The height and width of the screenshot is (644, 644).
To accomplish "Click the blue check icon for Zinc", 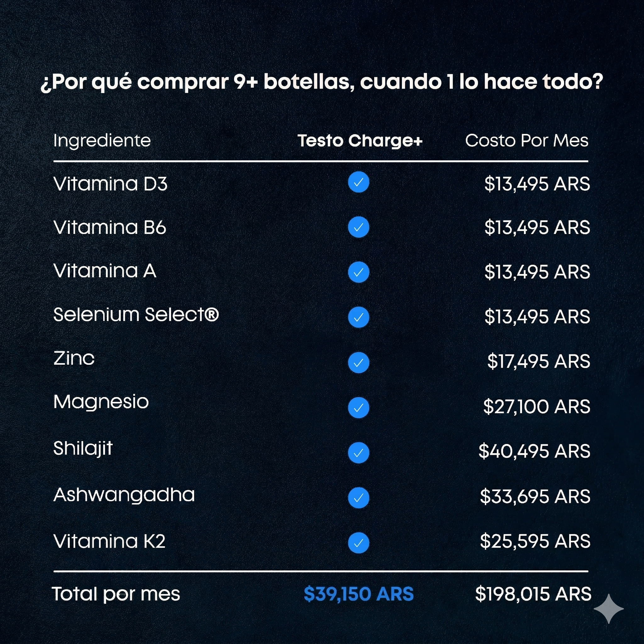I will click(358, 362).
